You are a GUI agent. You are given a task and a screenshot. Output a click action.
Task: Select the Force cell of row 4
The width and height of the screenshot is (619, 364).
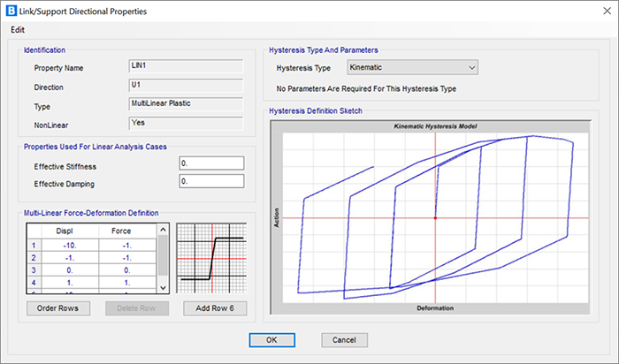pyautogui.click(x=128, y=282)
